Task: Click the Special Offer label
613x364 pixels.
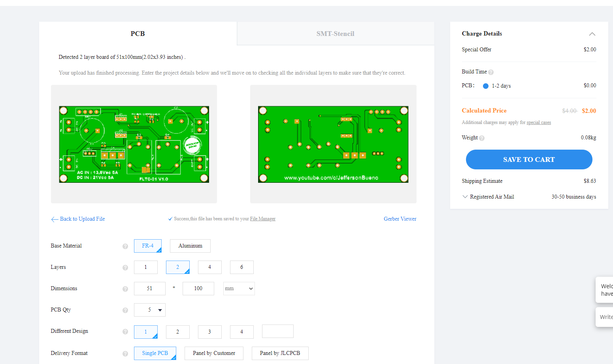Action: coord(477,50)
